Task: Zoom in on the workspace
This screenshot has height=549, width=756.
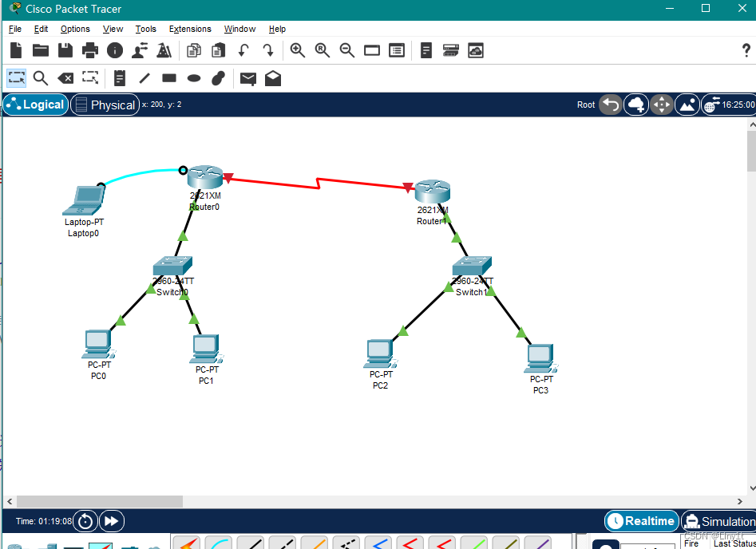Action: point(297,50)
